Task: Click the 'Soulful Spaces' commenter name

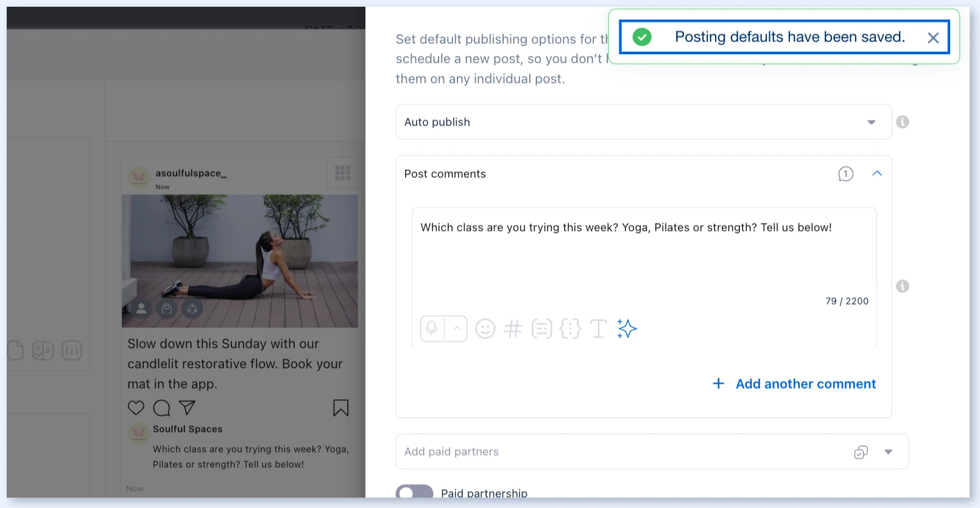Action: coord(188,429)
